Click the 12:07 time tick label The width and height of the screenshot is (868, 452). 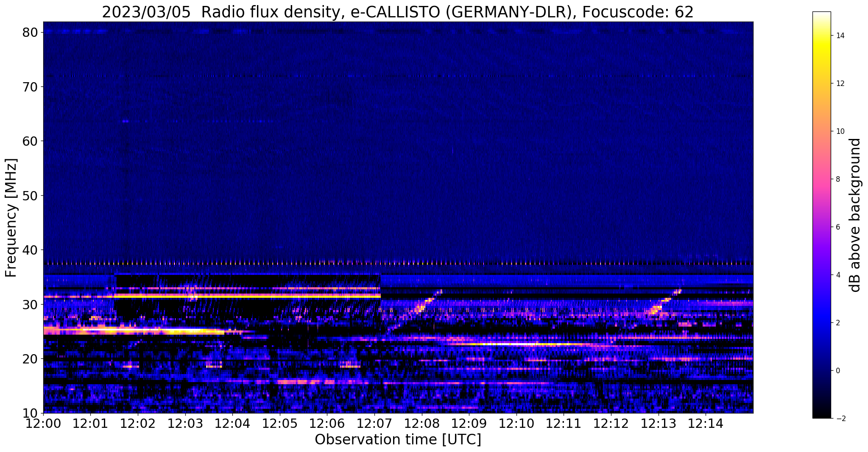tap(374, 423)
